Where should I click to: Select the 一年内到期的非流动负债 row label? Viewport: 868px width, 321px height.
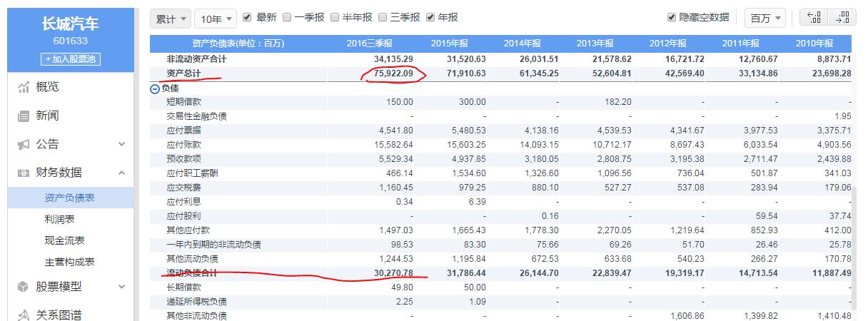coord(214,244)
